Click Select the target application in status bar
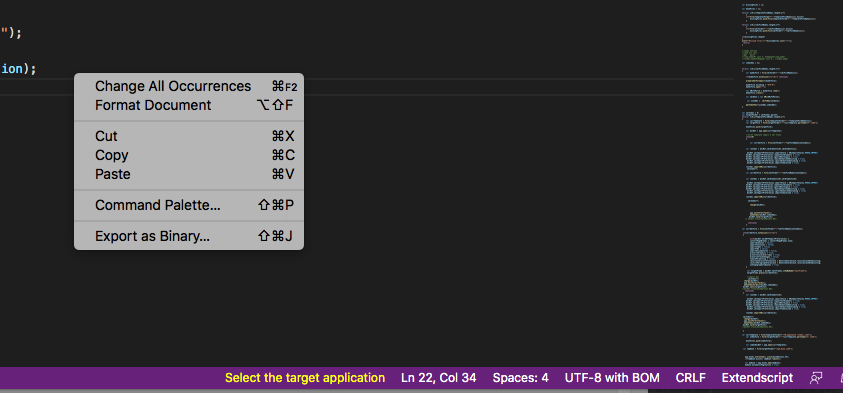 [x=305, y=378]
